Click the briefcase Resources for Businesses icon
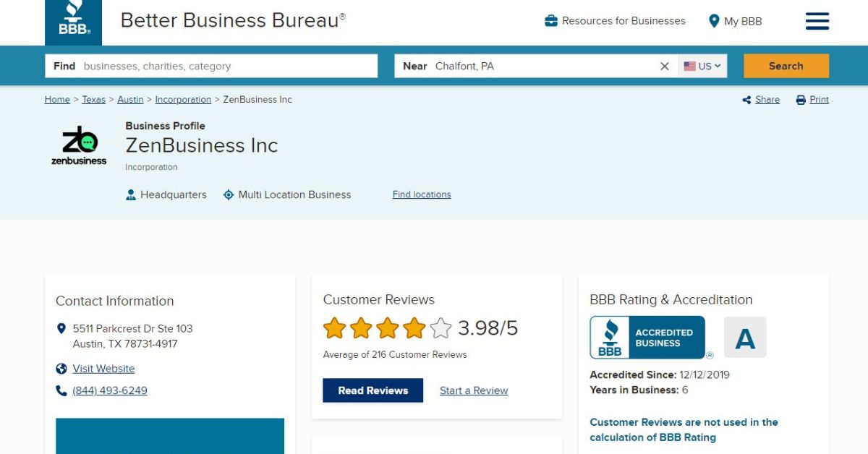868x454 pixels. pos(551,21)
